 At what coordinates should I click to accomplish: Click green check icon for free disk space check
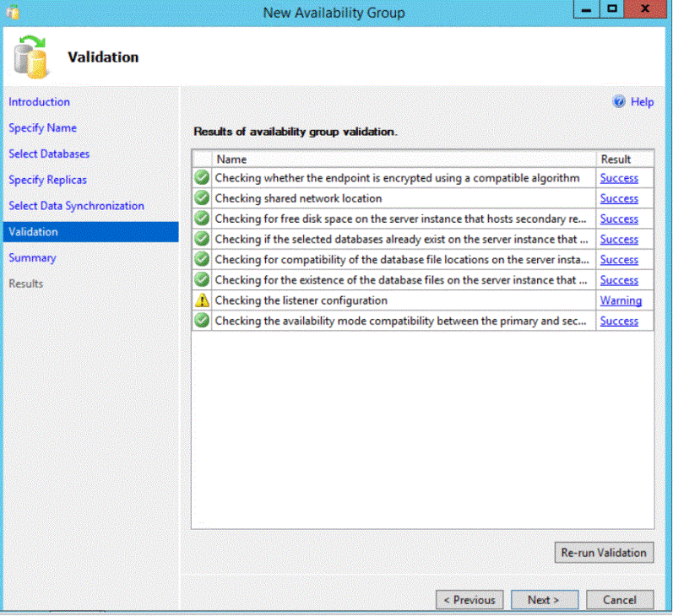tap(202, 219)
